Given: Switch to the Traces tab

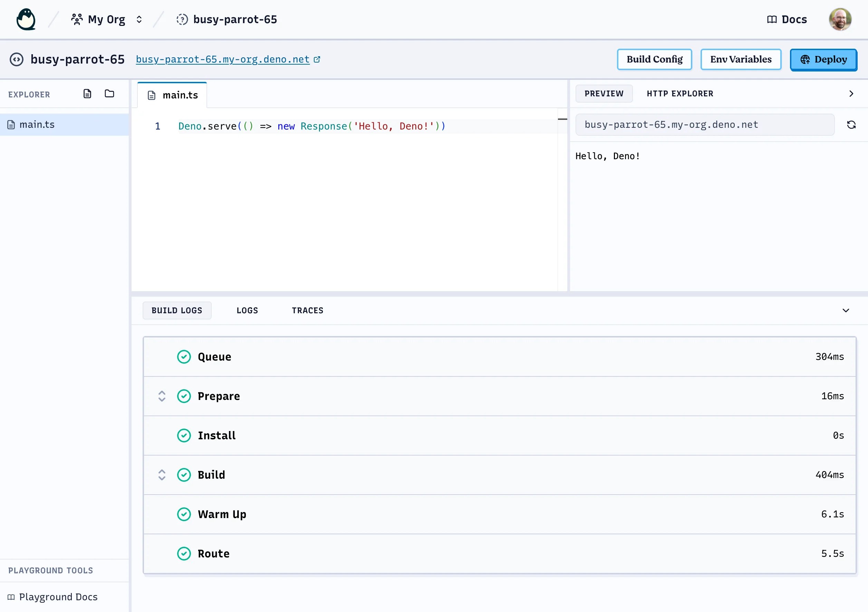Looking at the screenshot, I should tap(307, 310).
